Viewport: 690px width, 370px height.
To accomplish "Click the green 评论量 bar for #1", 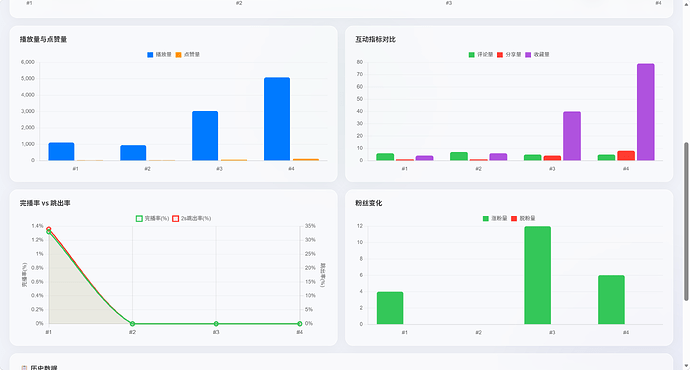I will 385,157.
